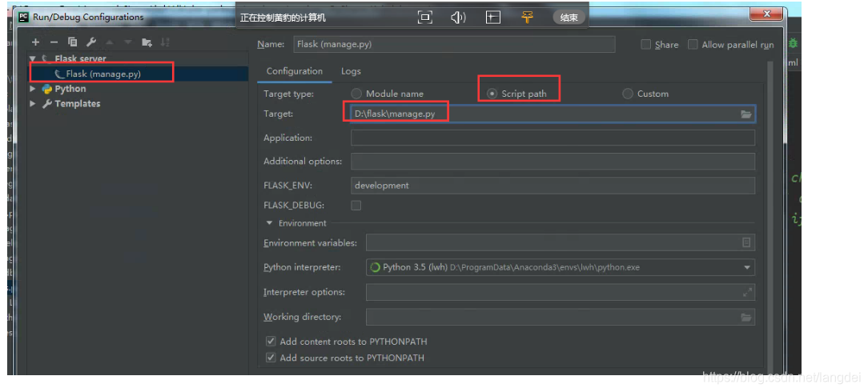Collapse the Flask server tree node
This screenshot has height=392, width=868.
[33, 58]
